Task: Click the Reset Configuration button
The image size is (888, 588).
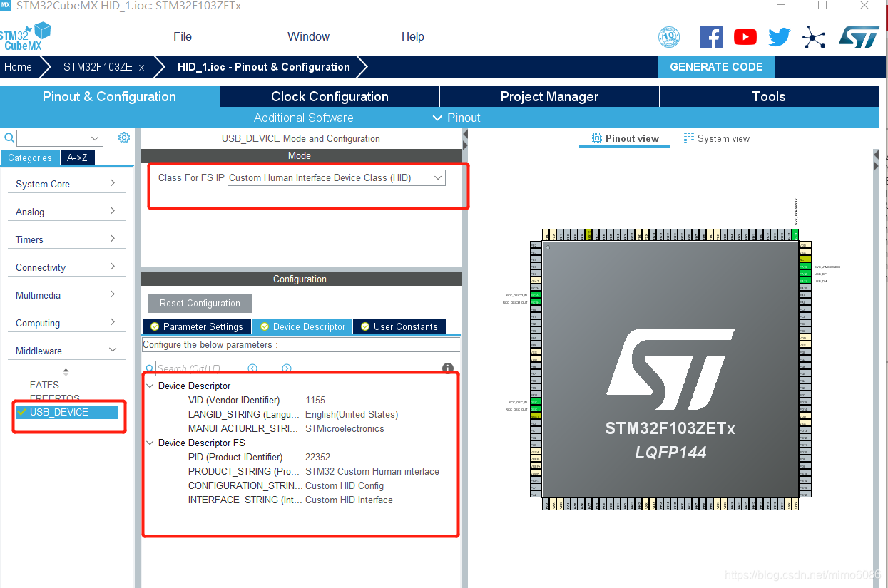Action: 200,303
